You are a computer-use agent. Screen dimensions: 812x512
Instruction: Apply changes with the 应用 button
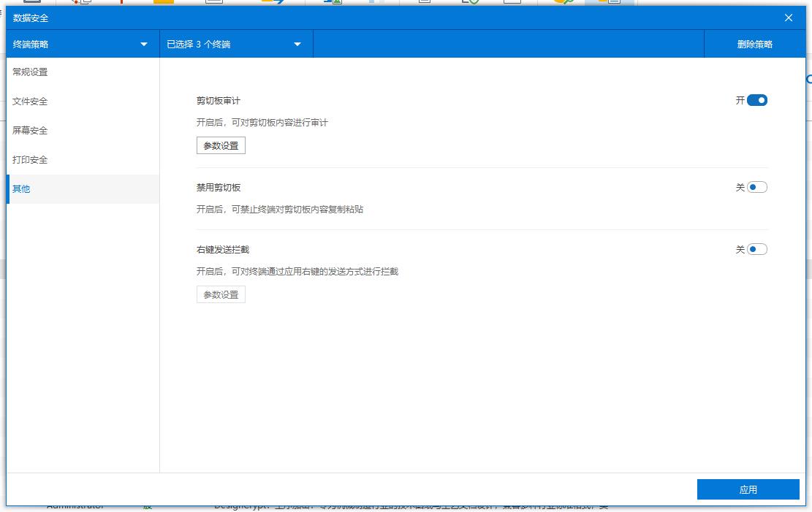coord(748,489)
